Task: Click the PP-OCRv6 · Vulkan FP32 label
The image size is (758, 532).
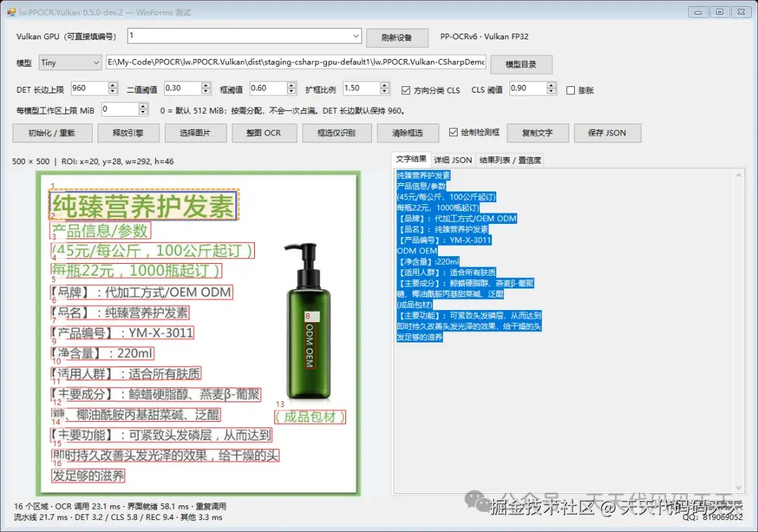Action: coord(484,36)
